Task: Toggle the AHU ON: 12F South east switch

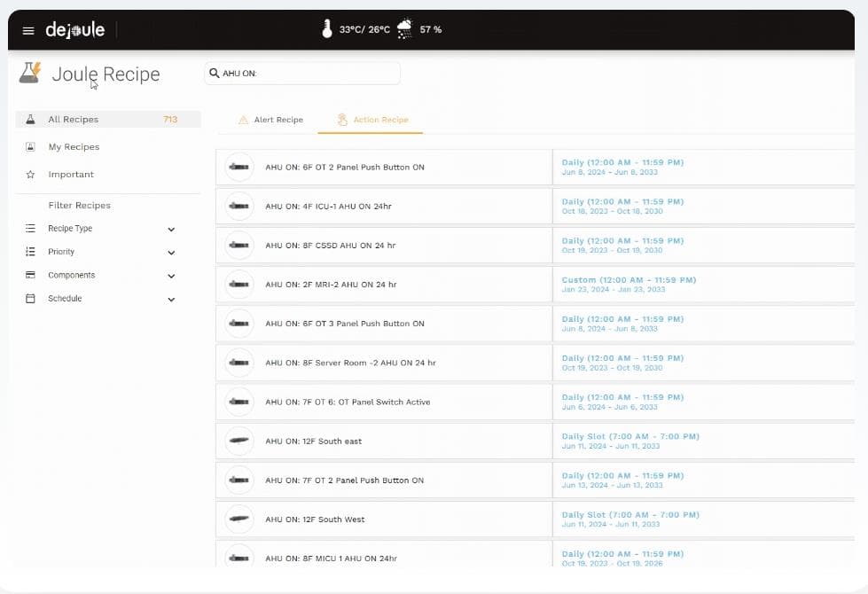Action: [239, 441]
